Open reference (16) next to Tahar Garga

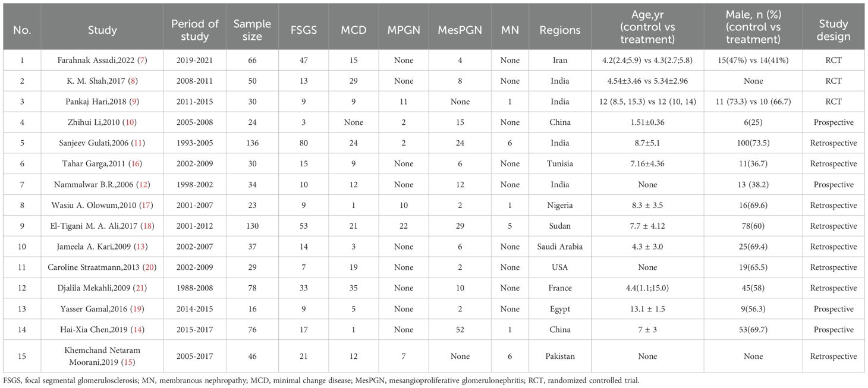click(x=139, y=164)
